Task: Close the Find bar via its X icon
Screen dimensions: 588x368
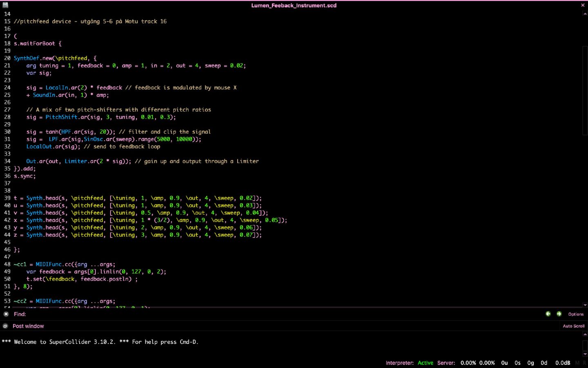Action: [6, 314]
